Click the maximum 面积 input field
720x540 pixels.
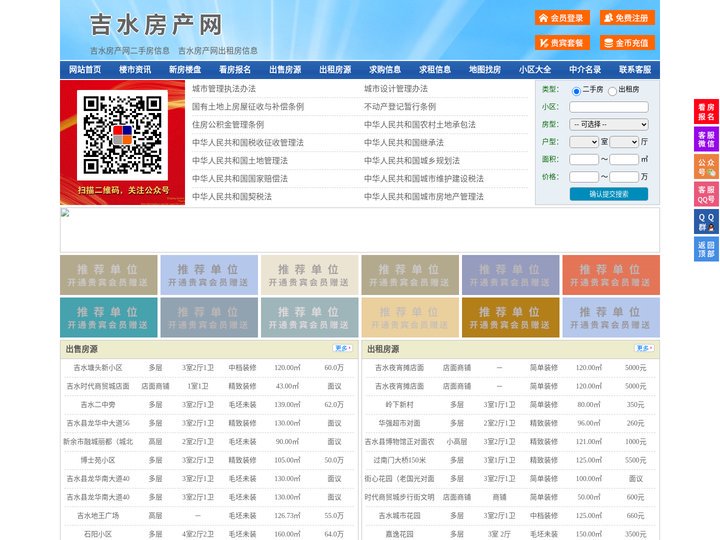coord(624,159)
